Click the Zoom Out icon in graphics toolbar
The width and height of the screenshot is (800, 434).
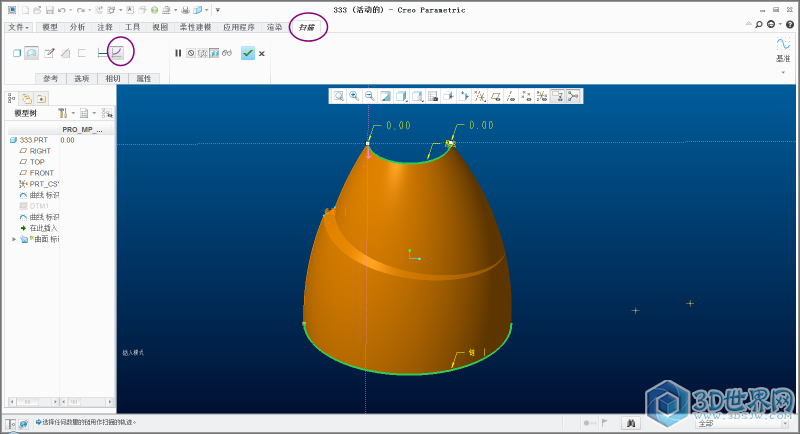[369, 96]
